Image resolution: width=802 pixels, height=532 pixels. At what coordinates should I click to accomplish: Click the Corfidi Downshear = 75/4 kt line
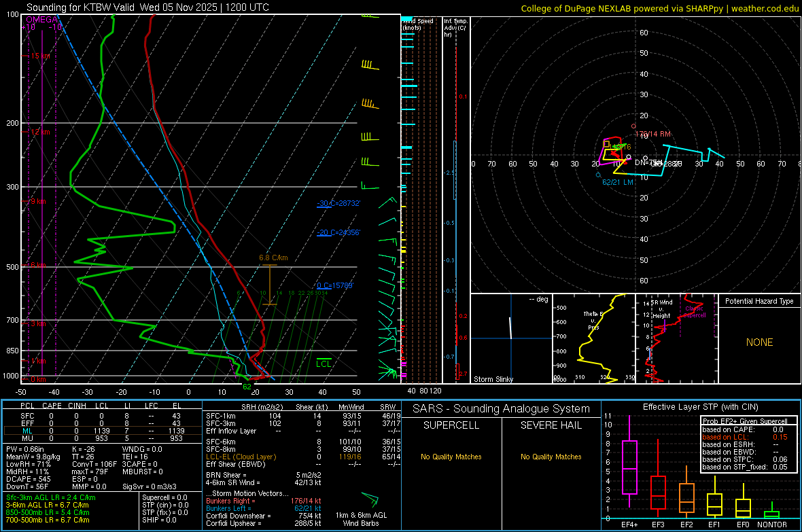pos(264,516)
